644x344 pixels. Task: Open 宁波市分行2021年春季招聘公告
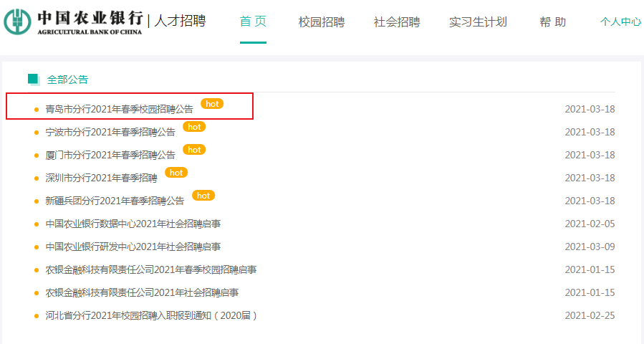[x=110, y=133]
